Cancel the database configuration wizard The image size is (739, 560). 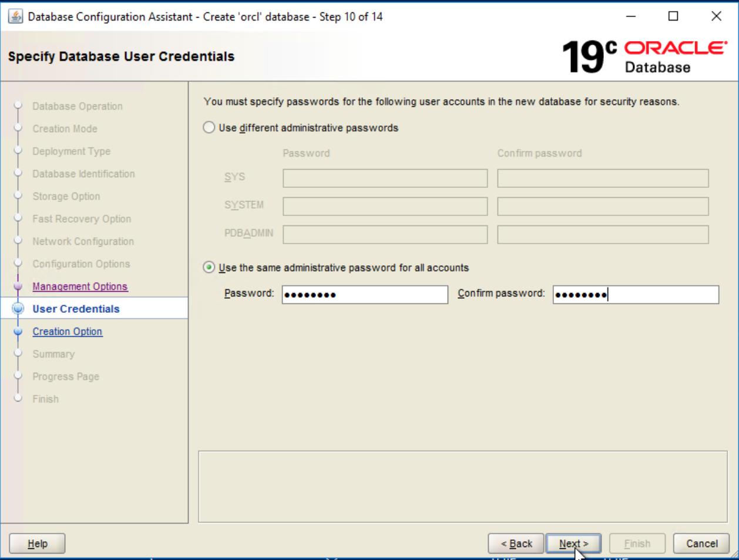point(701,544)
